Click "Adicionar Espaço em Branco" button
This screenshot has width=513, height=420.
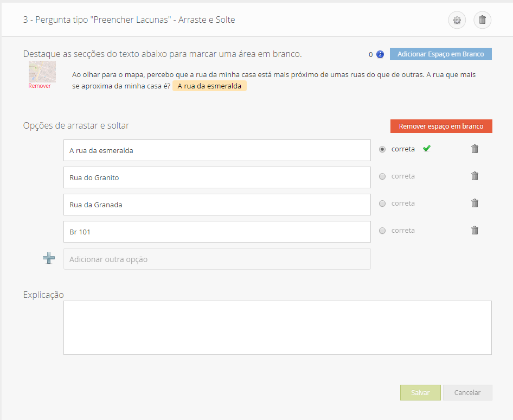(440, 54)
